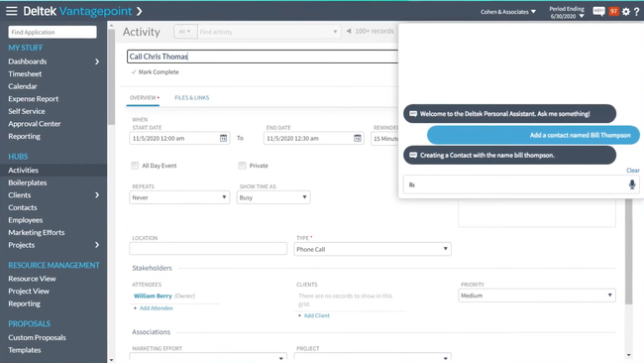Click the sidebar vertical scrollbar
Screen dimensions: 644x363
[x=111, y=77]
